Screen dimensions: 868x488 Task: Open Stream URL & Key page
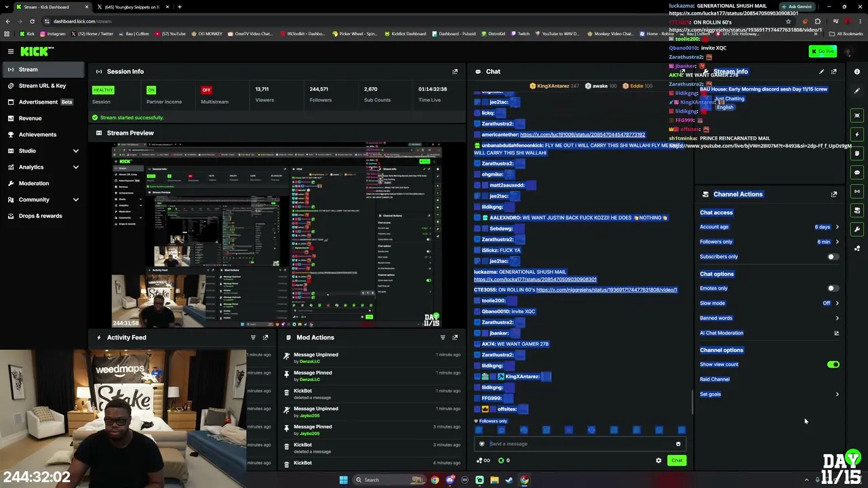[x=43, y=85]
